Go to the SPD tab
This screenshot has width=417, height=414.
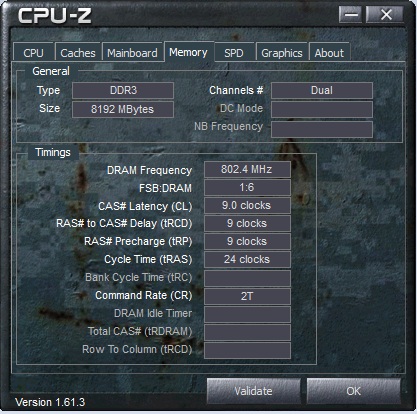pyautogui.click(x=234, y=53)
